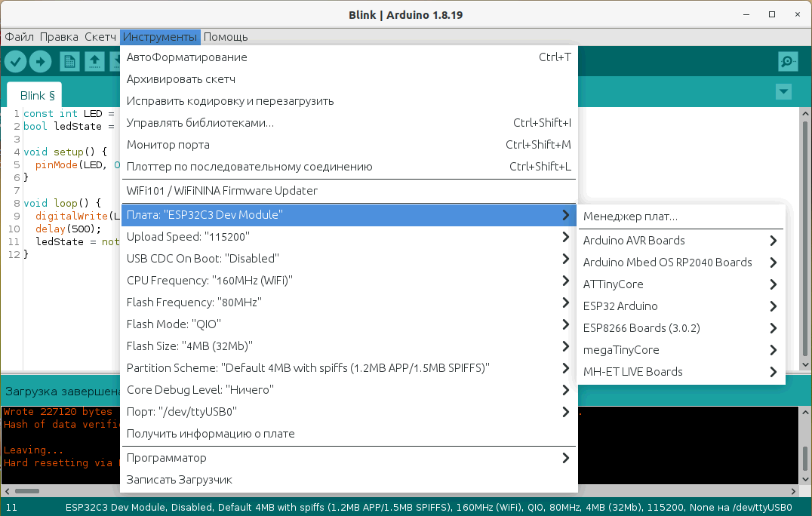The width and height of the screenshot is (812, 516).
Task: Expand USB CDC On Boot submenu
Action: coord(349,258)
